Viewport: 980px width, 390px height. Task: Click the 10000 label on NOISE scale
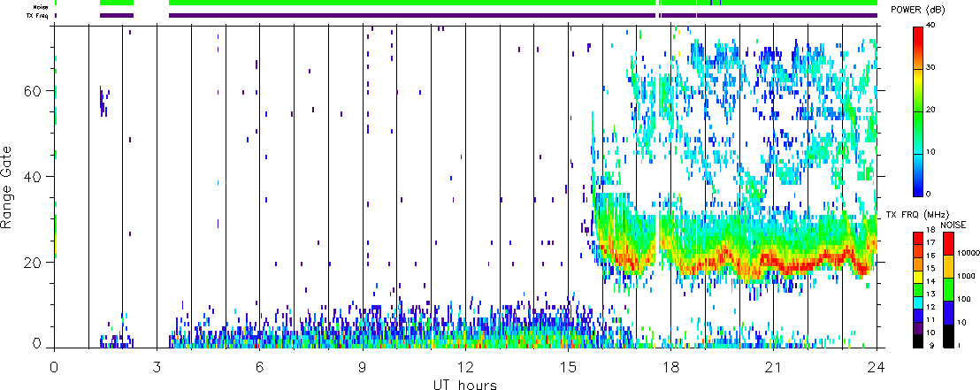pyautogui.click(x=969, y=253)
